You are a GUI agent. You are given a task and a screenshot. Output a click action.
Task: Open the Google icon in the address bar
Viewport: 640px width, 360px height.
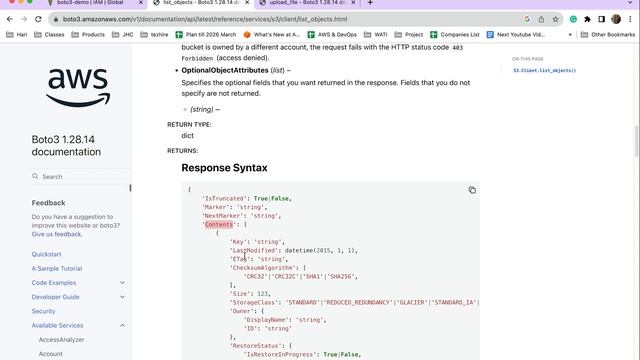point(527,19)
